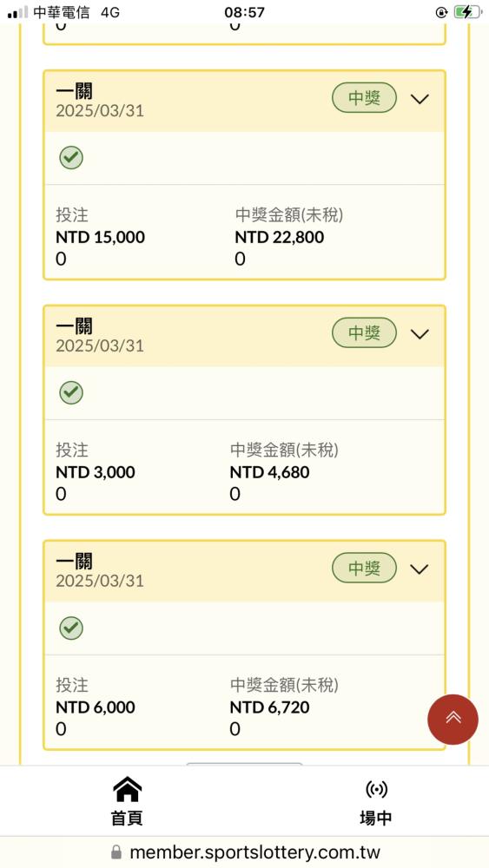Tap the 08:57 status bar clock
The height and width of the screenshot is (868, 489).
(244, 12)
